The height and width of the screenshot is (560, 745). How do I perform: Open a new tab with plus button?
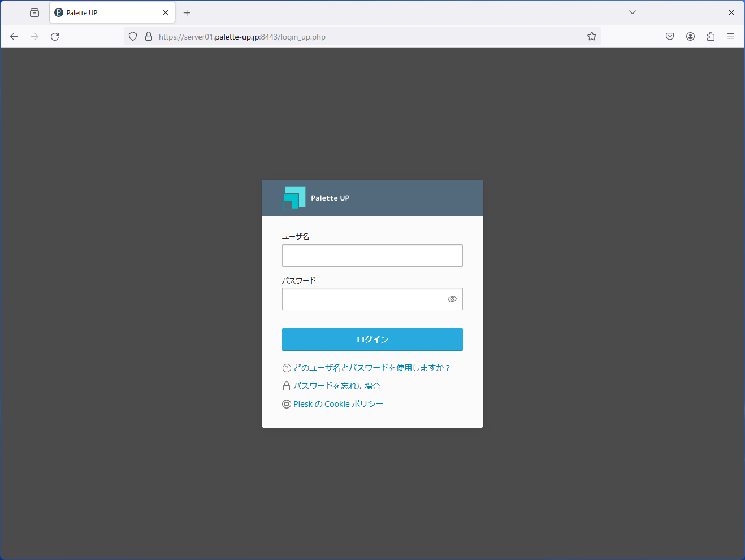(187, 12)
